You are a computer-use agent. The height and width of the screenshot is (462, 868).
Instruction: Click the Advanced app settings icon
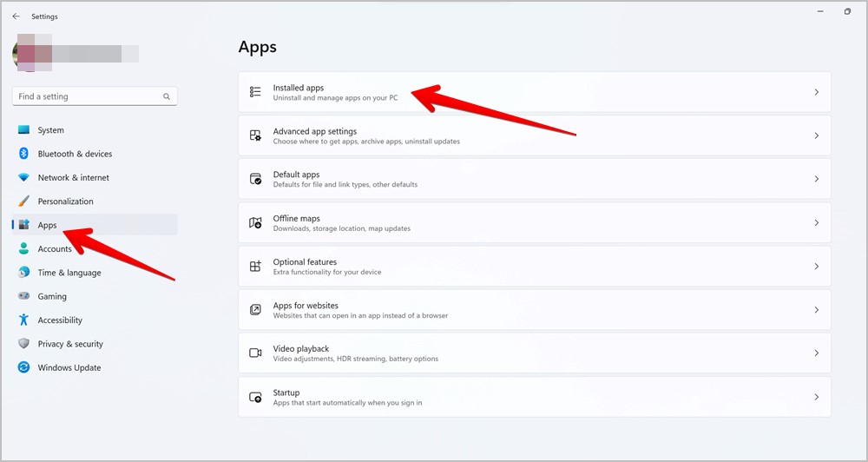[x=255, y=135]
